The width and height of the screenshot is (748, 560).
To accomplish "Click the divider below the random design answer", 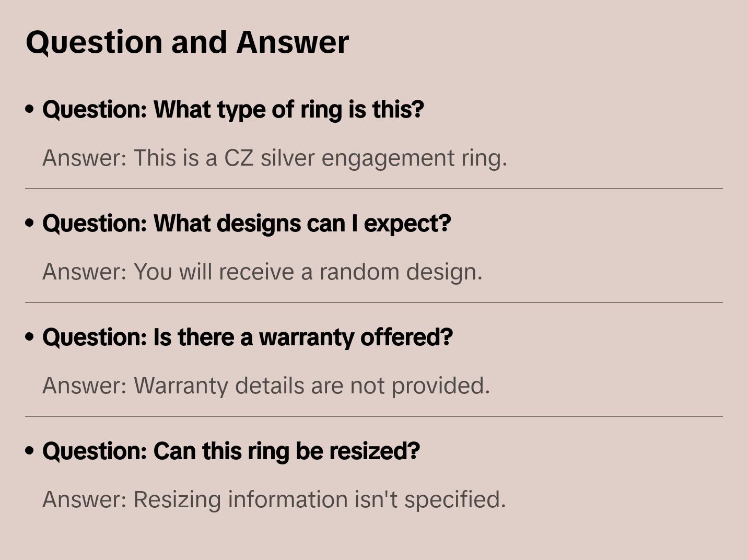I will click(374, 302).
